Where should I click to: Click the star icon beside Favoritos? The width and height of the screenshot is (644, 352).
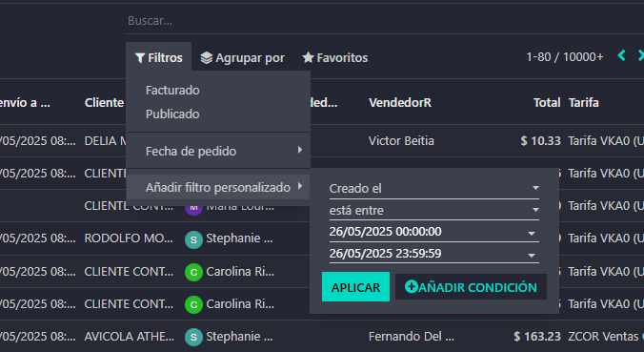pyautogui.click(x=308, y=57)
